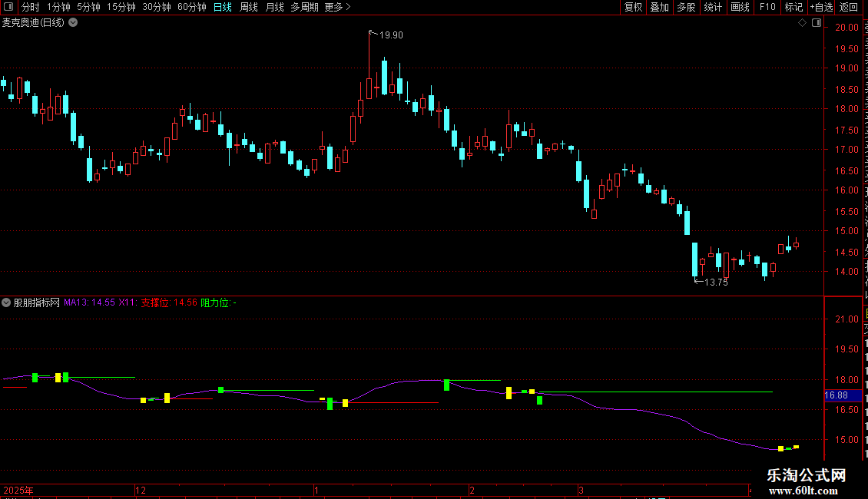868x499 pixels.
Task: Select the 5分钟 period tab
Action: [88, 7]
